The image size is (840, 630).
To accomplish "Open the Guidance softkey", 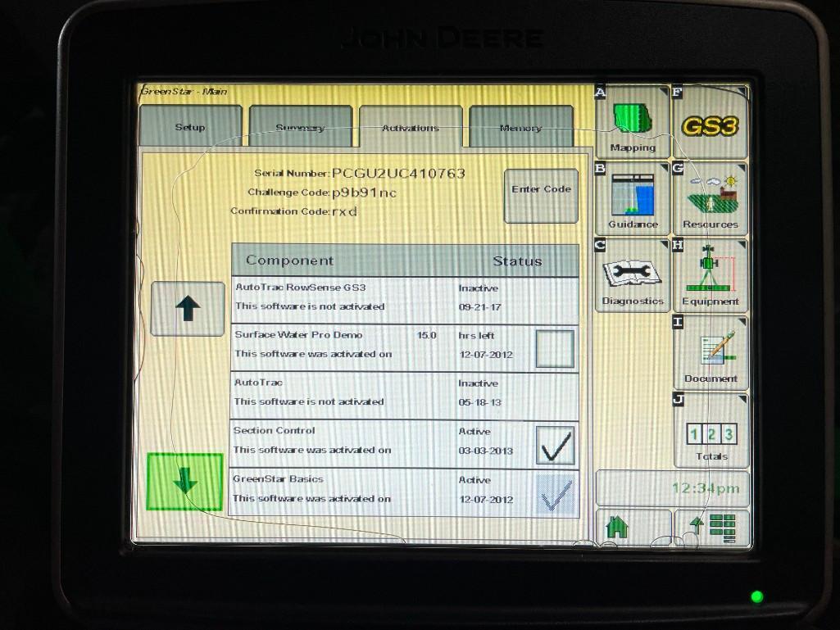I will 633,199.
